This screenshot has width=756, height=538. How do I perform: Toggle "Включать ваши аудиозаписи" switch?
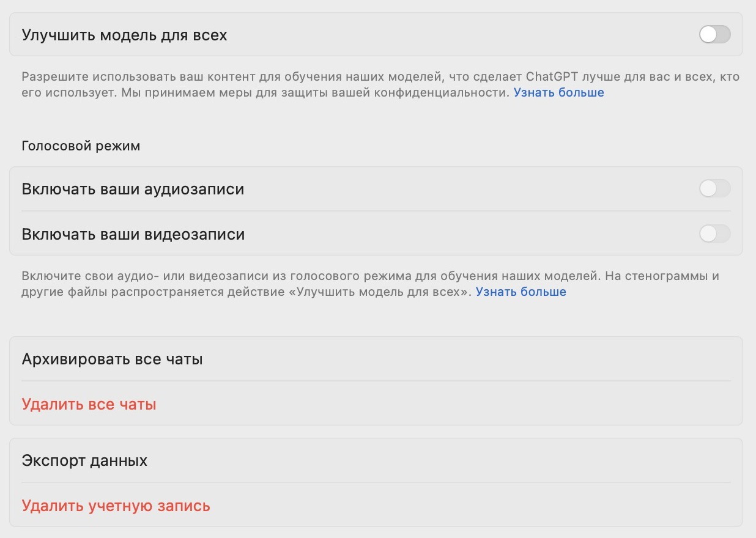click(714, 189)
